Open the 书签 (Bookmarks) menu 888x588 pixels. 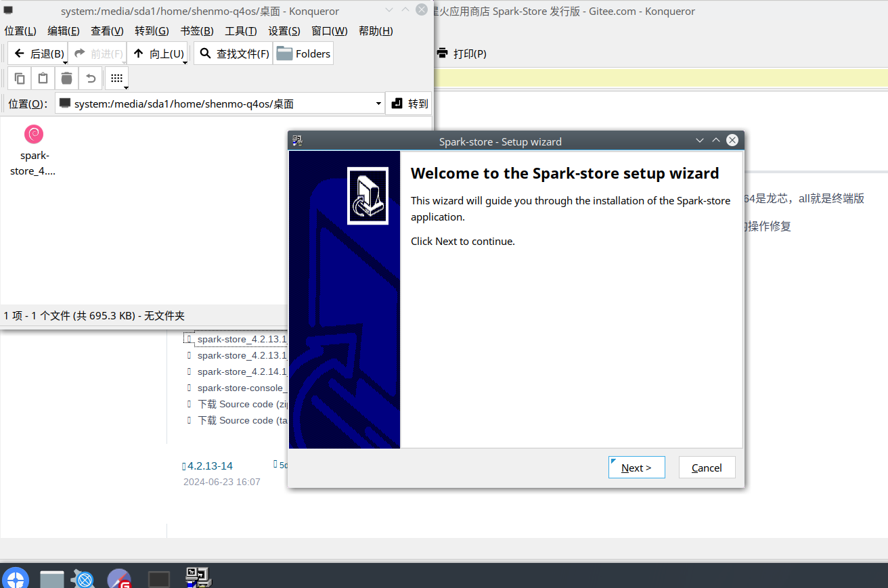(x=197, y=31)
